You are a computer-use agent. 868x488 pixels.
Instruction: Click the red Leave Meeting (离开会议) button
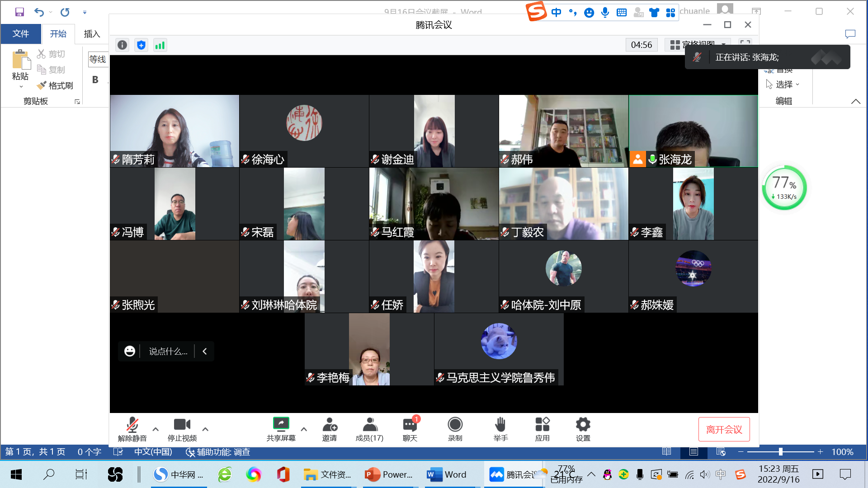724,429
